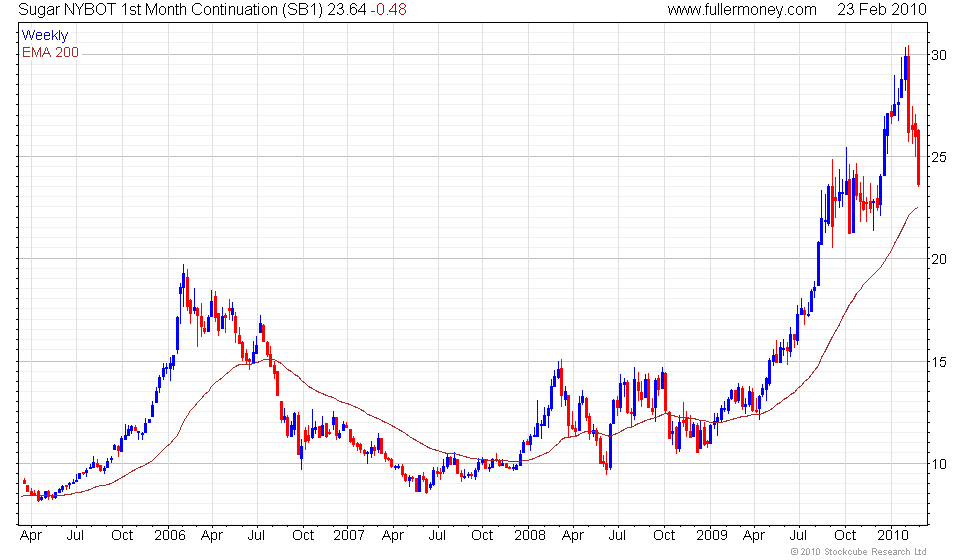980x560 pixels.
Task: Click the blue 'Weekly' label
Action: 45,36
